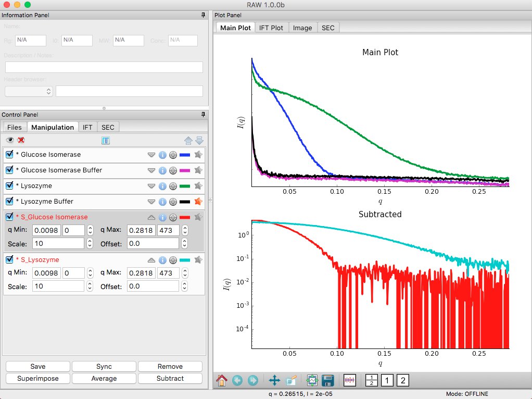Click the move item down arrow icon

[x=199, y=140]
